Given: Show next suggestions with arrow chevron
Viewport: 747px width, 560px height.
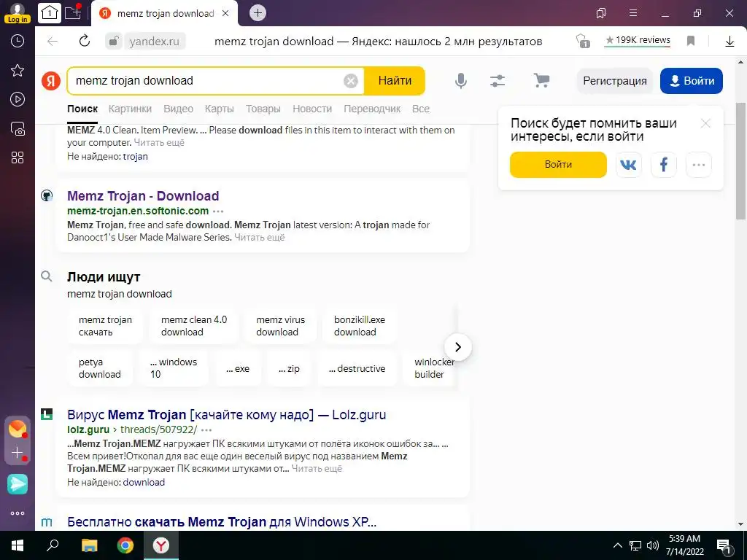Looking at the screenshot, I should [x=458, y=347].
